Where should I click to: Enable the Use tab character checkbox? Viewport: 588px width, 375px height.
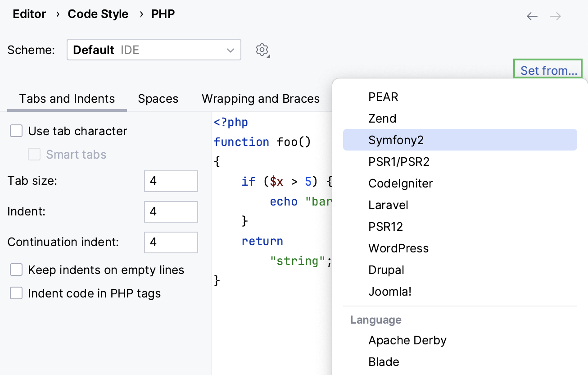(x=16, y=131)
